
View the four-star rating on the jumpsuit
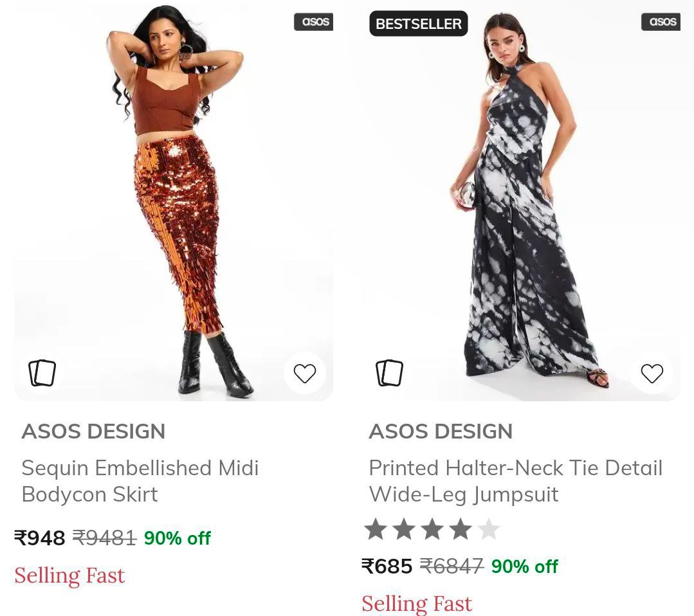[x=432, y=530]
